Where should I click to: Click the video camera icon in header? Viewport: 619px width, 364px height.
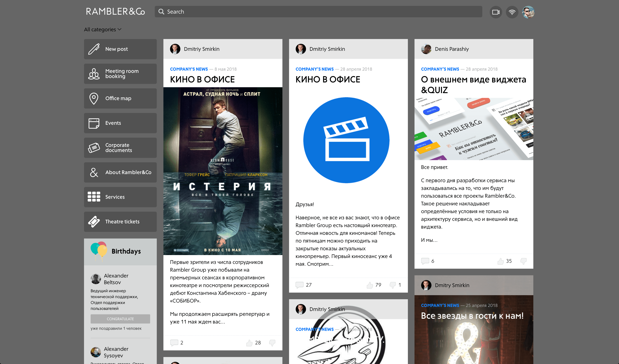496,12
